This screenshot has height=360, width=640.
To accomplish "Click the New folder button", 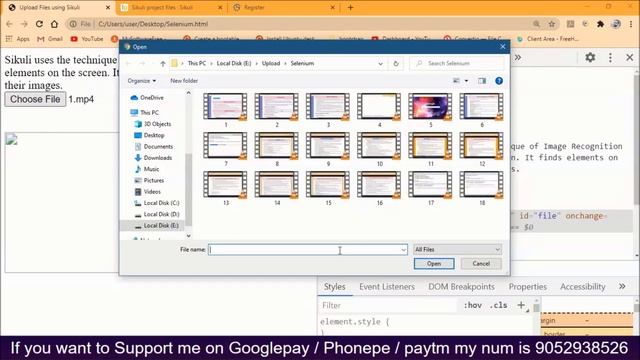I will click(184, 81).
